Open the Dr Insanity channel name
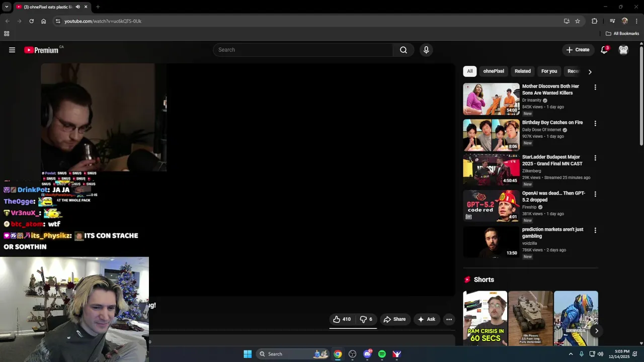 [x=532, y=100]
